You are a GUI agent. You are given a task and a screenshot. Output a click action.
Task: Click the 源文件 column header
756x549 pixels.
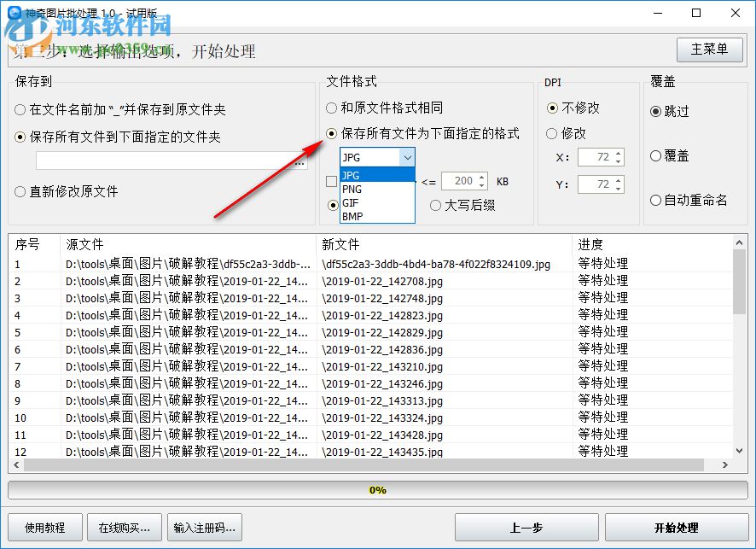click(188, 244)
